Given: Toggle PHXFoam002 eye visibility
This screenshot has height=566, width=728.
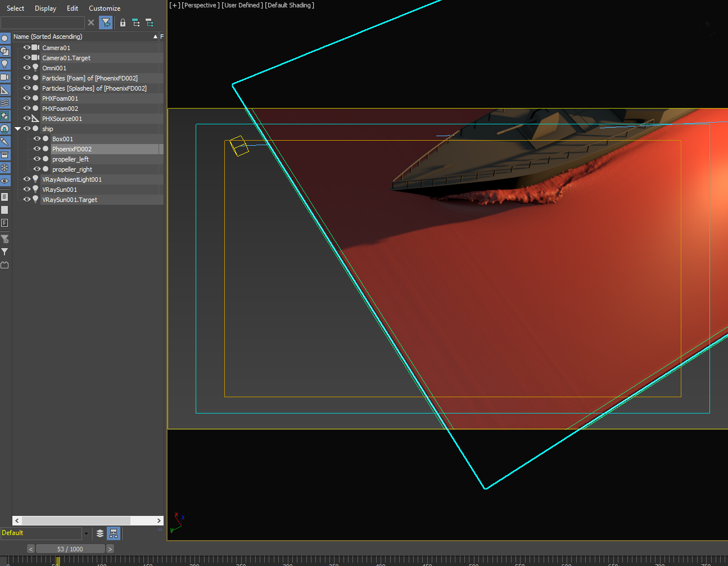Looking at the screenshot, I should point(26,109).
